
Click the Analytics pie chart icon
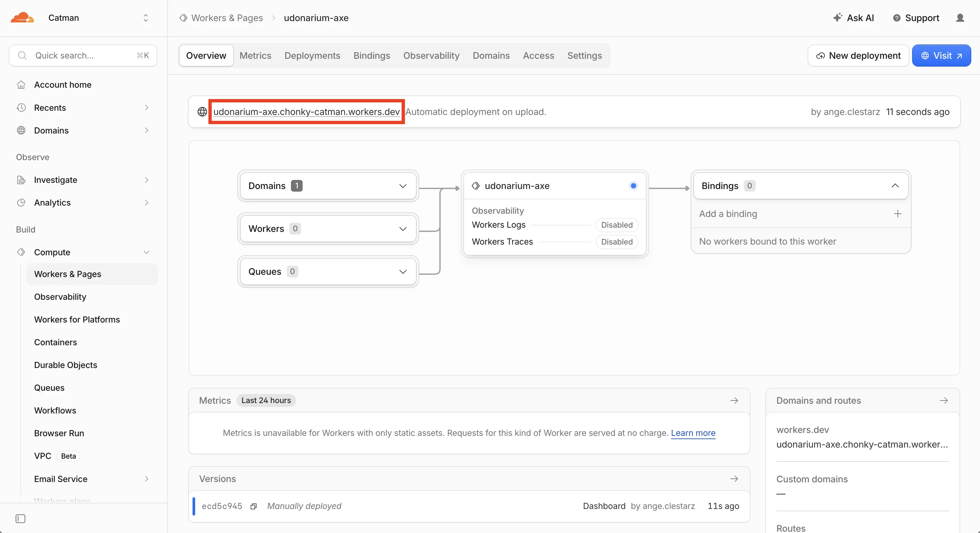(x=21, y=203)
